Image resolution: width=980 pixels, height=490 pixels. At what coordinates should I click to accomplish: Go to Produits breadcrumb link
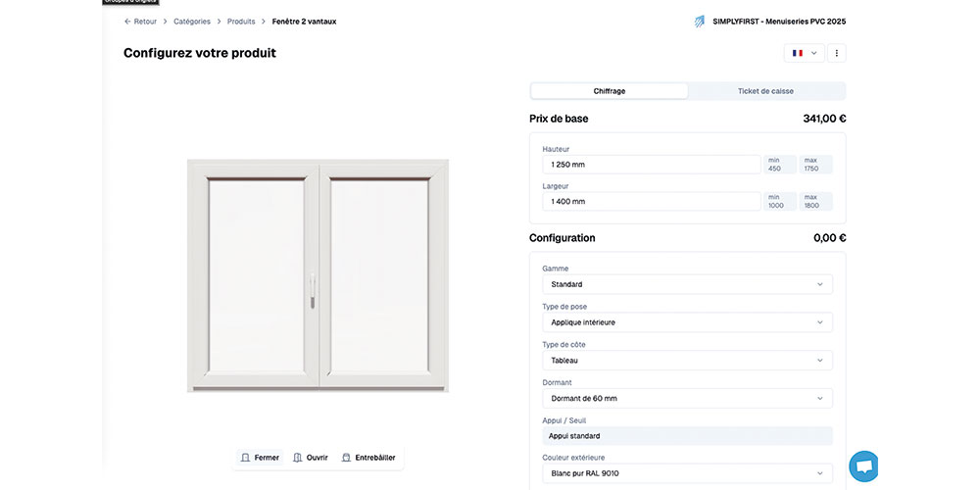pos(241,22)
